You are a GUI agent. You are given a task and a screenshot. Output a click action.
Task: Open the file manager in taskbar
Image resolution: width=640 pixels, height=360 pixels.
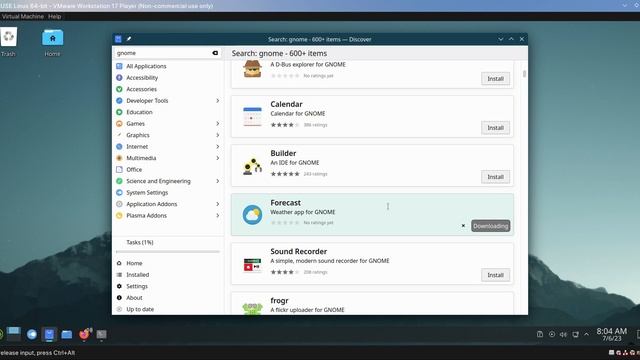pyautogui.click(x=67, y=335)
